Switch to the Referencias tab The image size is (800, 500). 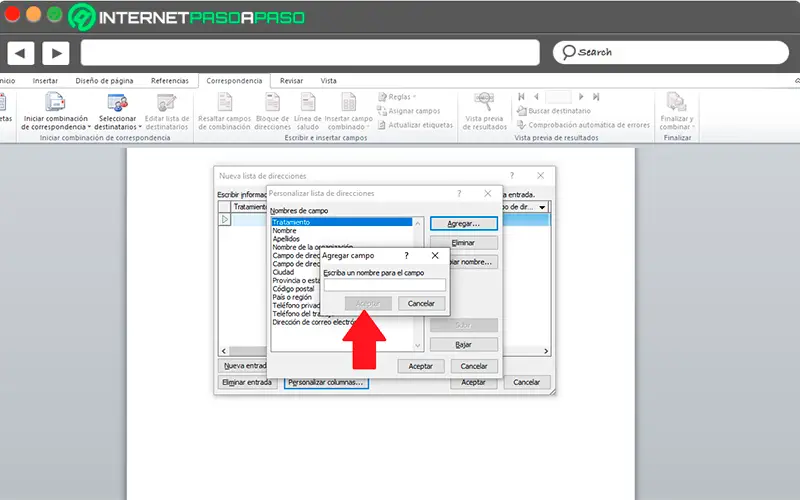pos(170,81)
